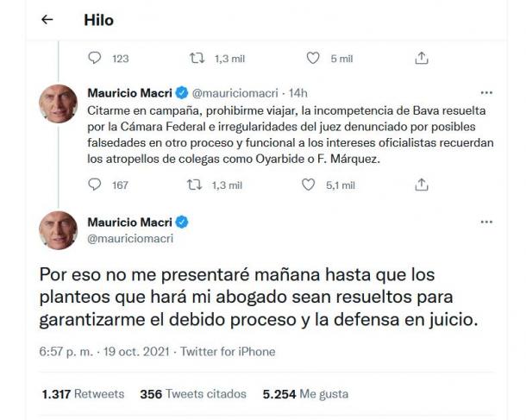
Task: View the 5.254 Me gusta list
Action: point(305,394)
